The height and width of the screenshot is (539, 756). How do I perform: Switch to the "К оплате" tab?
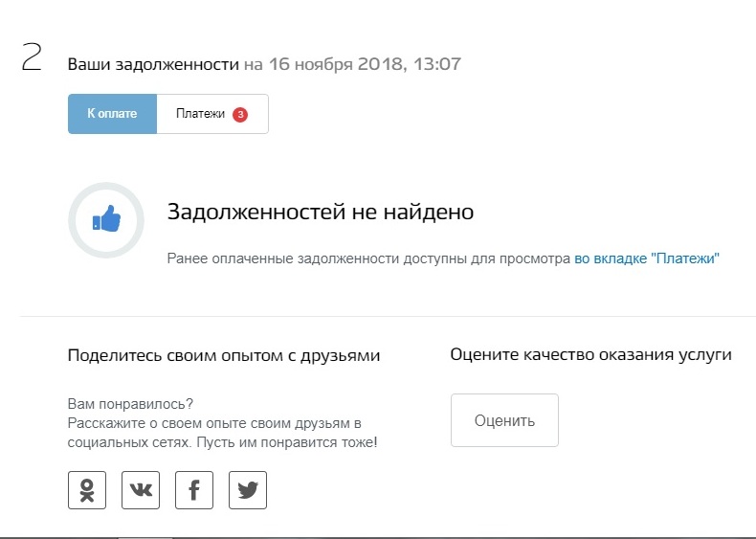[x=112, y=114]
